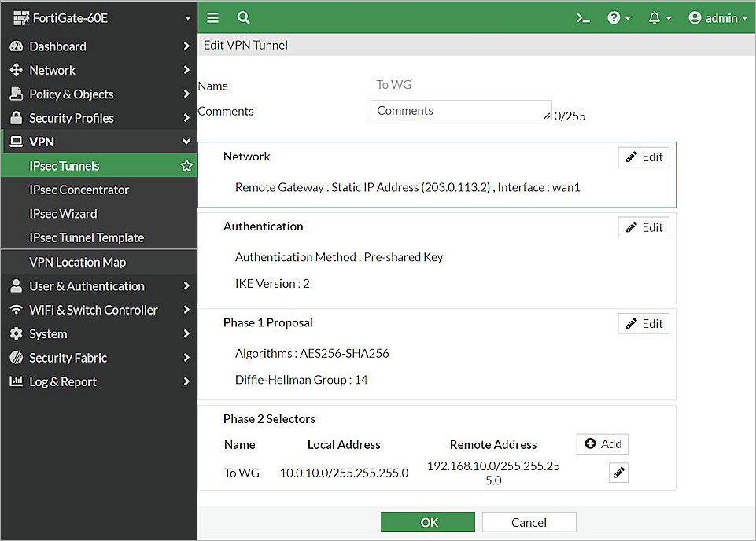Toggle the favorite star on IPsec Tunnels

tap(186, 165)
